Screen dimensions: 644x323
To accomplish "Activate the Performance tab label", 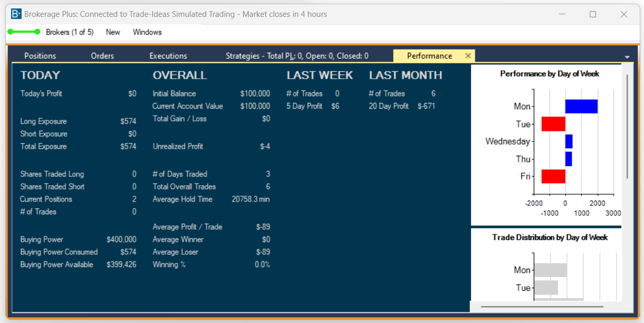I will point(429,56).
